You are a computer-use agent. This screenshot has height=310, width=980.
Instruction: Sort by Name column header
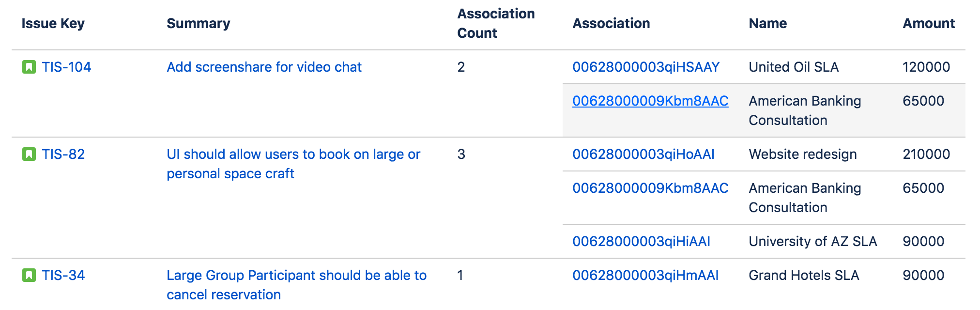(768, 23)
